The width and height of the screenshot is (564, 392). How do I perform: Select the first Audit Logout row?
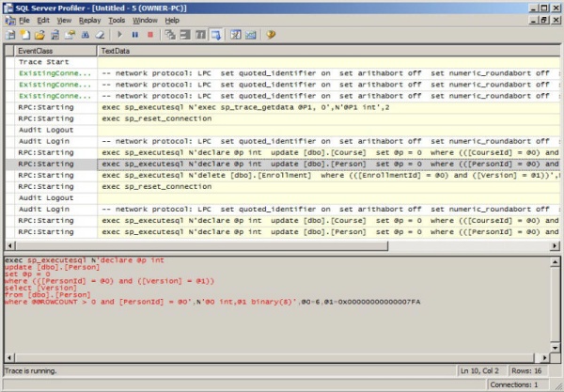(282, 130)
